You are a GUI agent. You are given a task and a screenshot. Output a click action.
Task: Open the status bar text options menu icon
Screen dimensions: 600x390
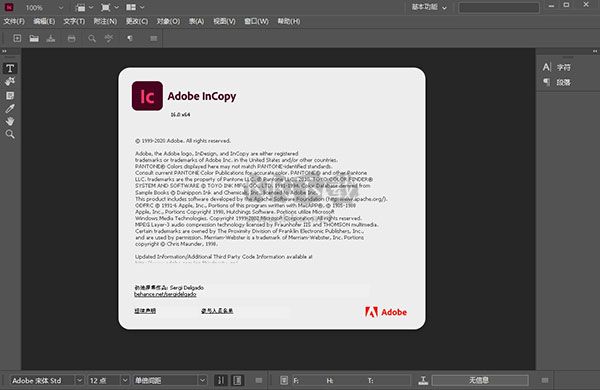click(259, 380)
